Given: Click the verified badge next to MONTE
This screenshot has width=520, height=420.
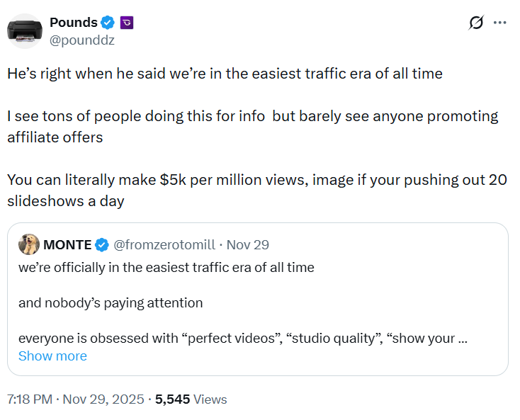Looking at the screenshot, I should coord(102,245).
